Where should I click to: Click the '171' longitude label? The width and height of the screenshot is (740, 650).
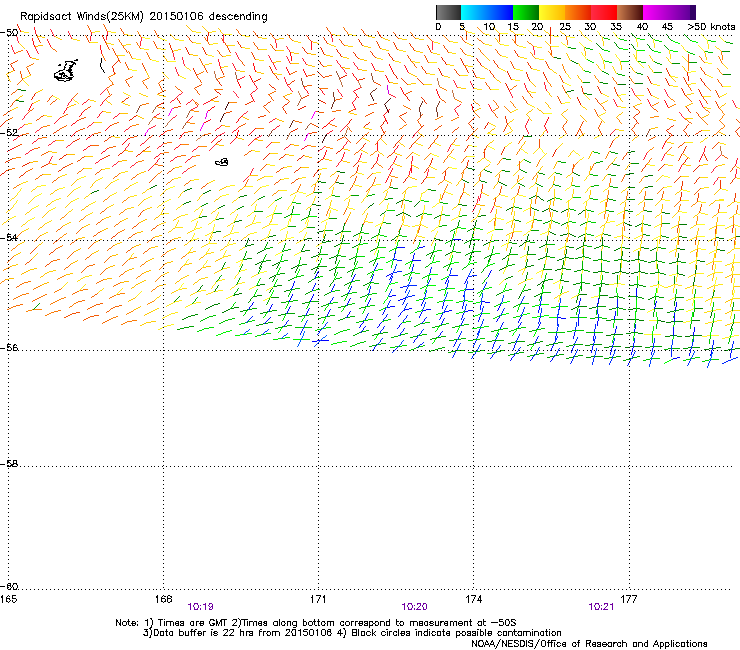click(x=318, y=599)
